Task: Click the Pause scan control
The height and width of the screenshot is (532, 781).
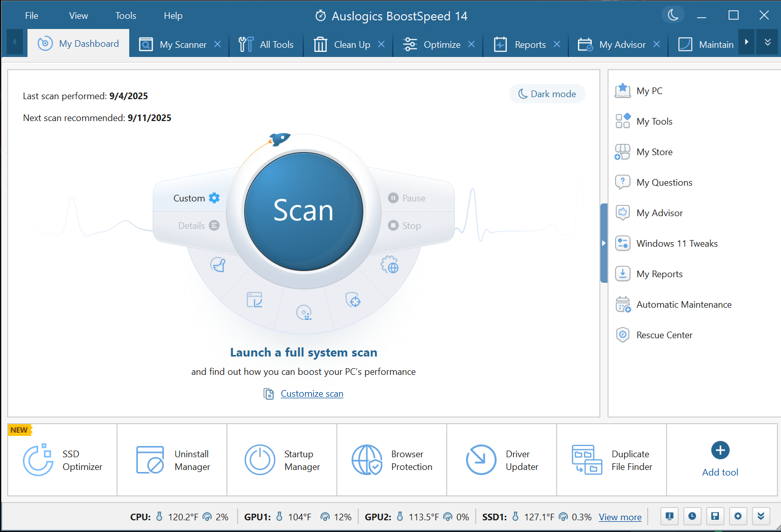Action: pos(407,198)
